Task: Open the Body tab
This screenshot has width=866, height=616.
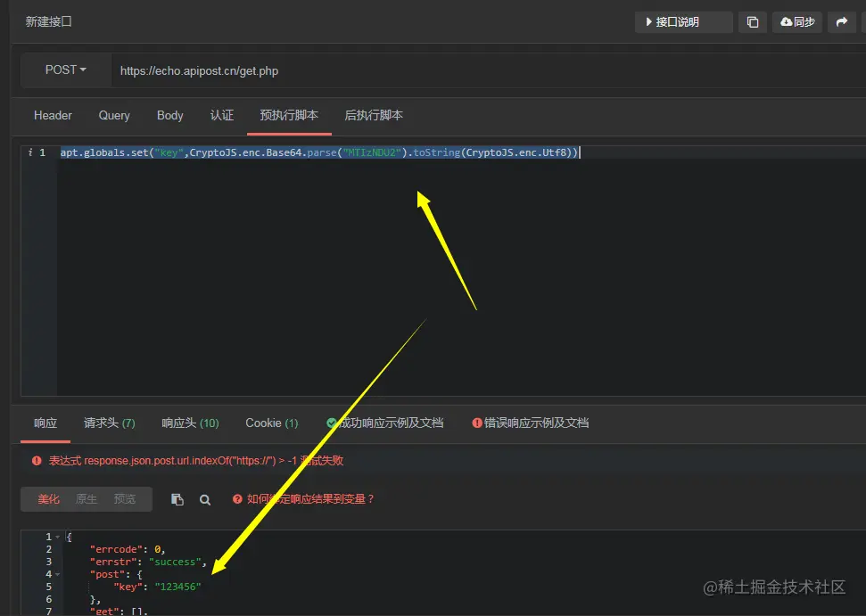Action: coord(169,115)
